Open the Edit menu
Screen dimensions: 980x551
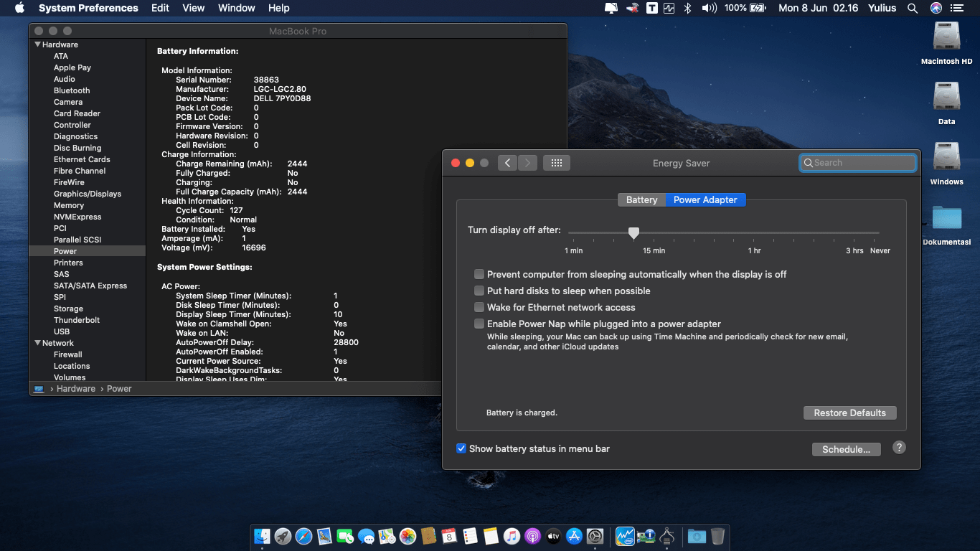tap(160, 8)
